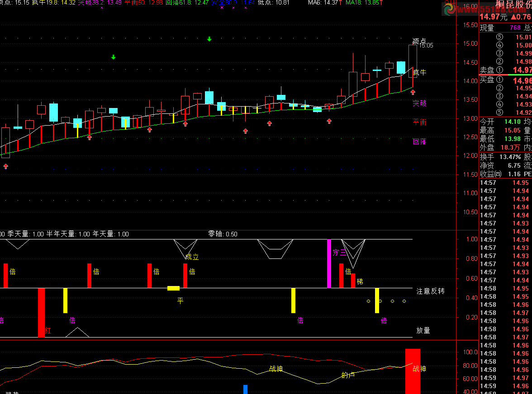Click the magenta 回落 level label
The image size is (532, 394).
coord(419,141)
